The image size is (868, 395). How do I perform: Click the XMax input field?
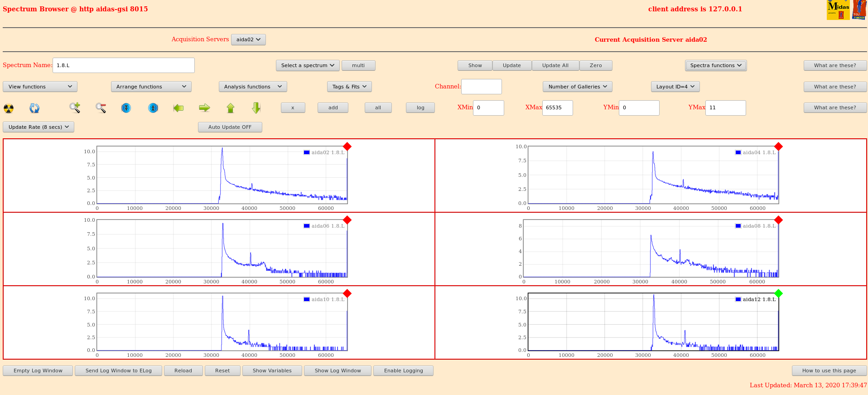(557, 108)
